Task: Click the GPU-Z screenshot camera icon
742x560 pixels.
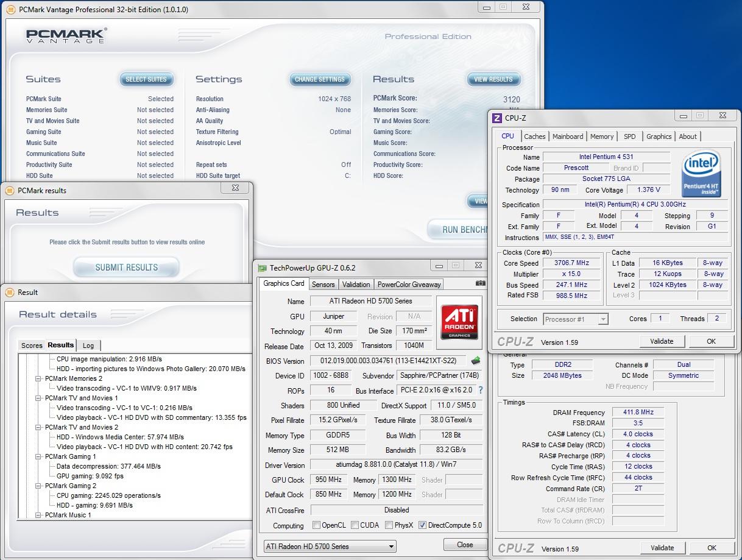Action: pos(481,283)
